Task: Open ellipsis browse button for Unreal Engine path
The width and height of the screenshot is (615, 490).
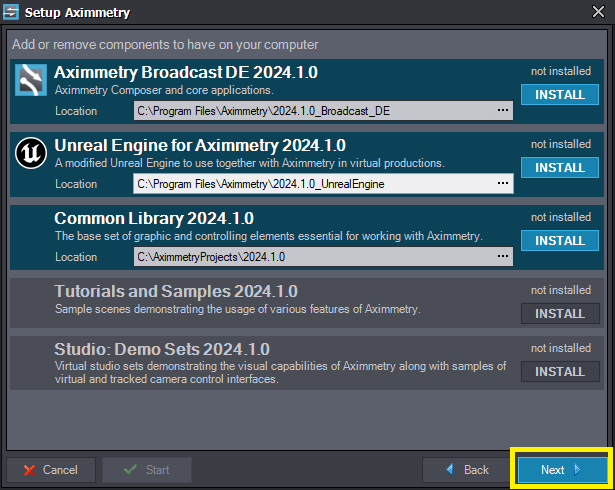Action: (x=502, y=184)
